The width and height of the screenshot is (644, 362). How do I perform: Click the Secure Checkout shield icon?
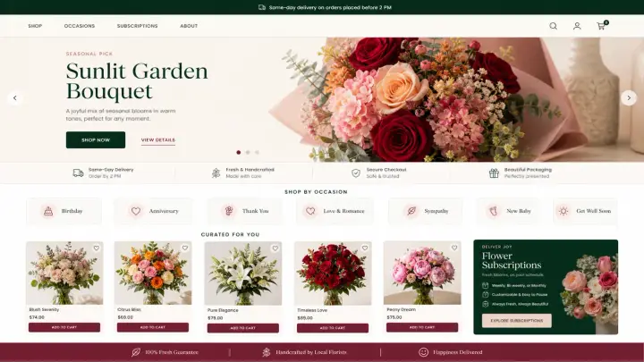point(356,173)
